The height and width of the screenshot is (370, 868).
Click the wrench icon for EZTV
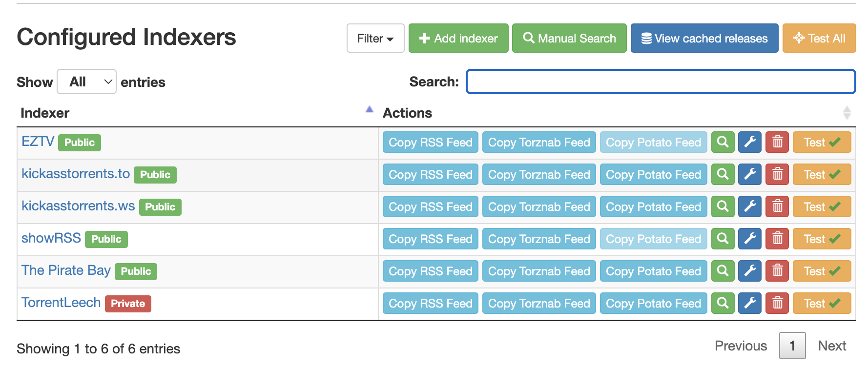pos(750,142)
